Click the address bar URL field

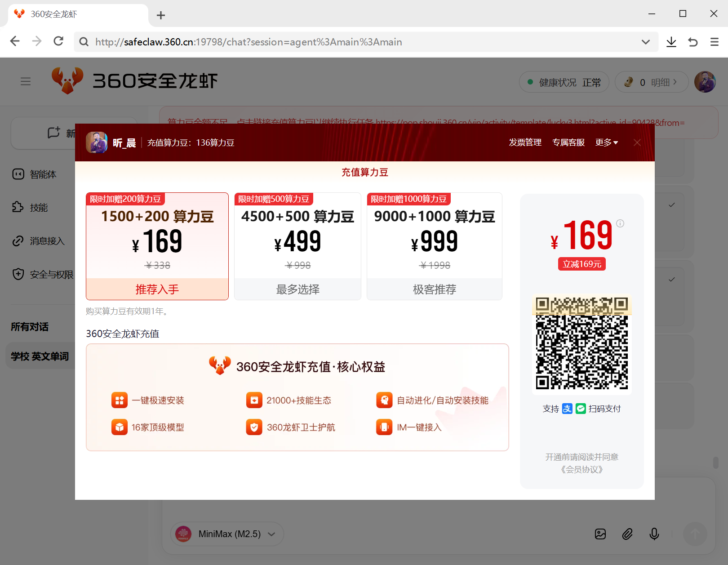366,42
